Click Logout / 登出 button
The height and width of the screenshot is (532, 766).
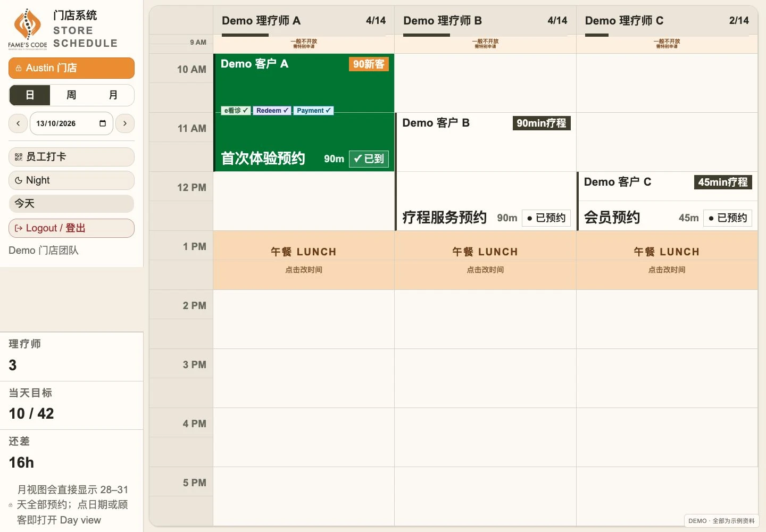[x=71, y=228]
